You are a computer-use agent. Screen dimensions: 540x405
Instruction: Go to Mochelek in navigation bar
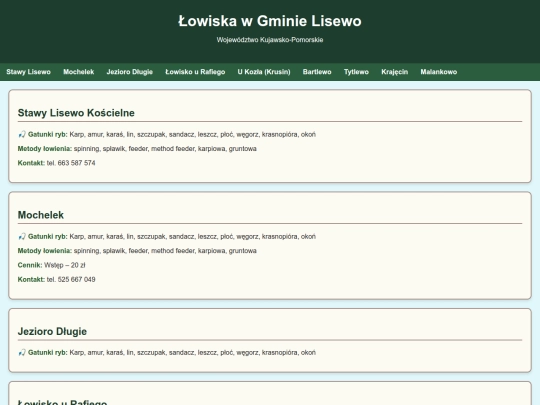pos(79,72)
